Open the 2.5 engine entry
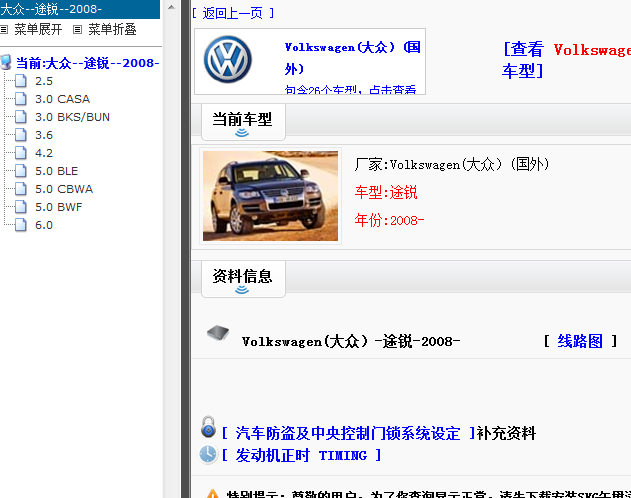Image resolution: width=631 pixels, height=498 pixels. (44, 81)
